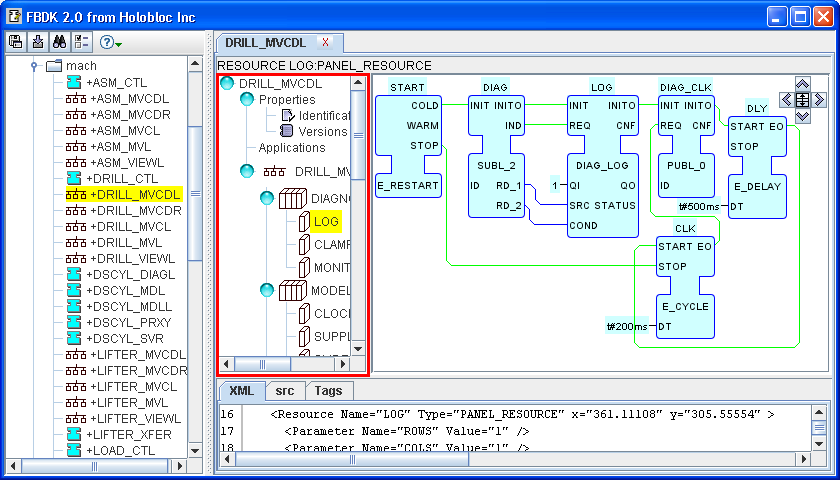Select Applications in the navigation tree

pos(292,147)
